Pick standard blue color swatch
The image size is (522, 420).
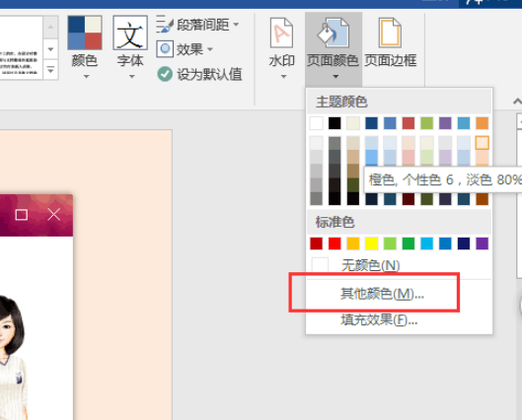tap(445, 244)
